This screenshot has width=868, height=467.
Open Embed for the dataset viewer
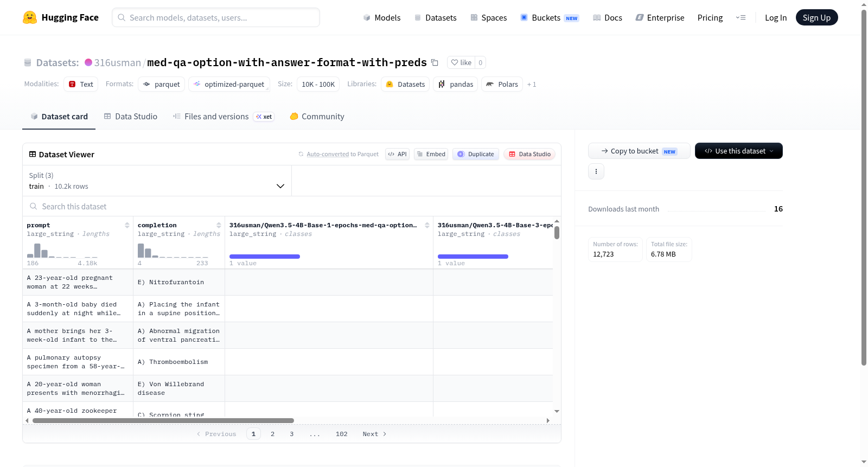[x=431, y=154]
